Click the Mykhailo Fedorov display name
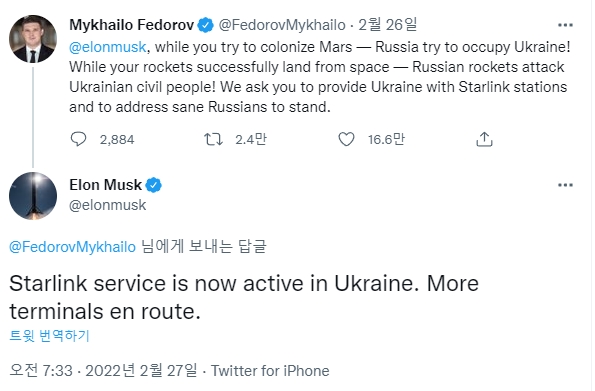This screenshot has width=595, height=391. (x=131, y=25)
